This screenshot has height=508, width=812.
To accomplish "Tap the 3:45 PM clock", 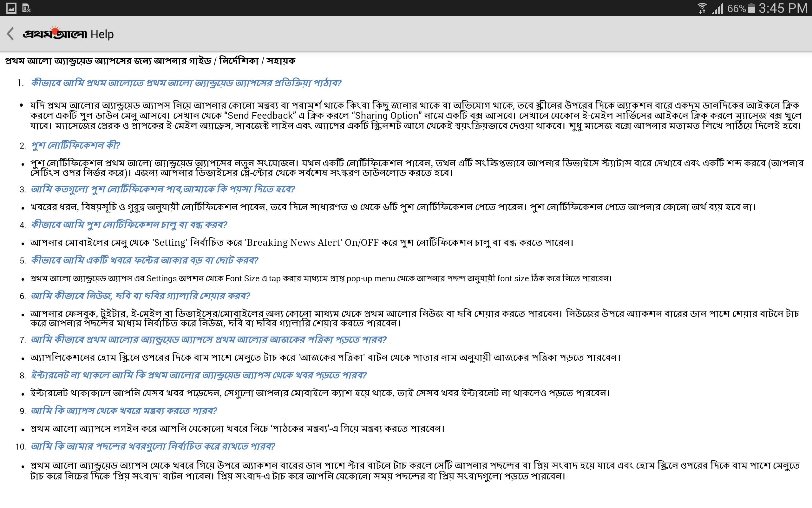I will 783,8.
